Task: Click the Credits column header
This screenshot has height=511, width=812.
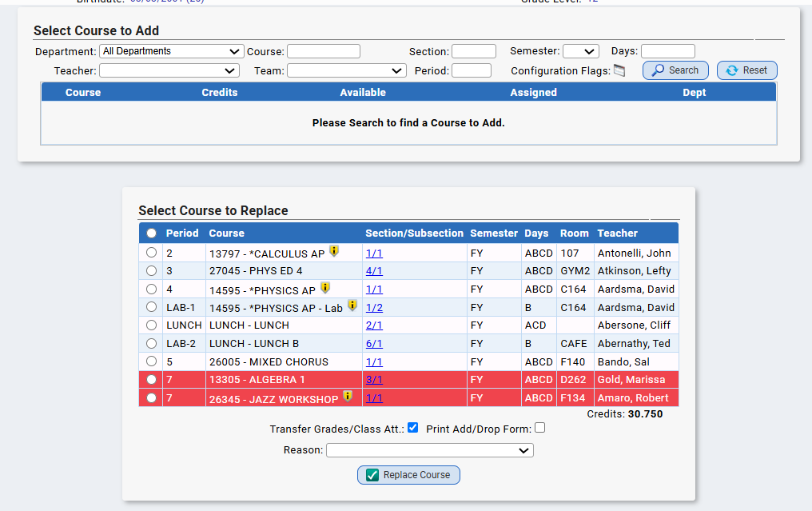Action: point(220,92)
